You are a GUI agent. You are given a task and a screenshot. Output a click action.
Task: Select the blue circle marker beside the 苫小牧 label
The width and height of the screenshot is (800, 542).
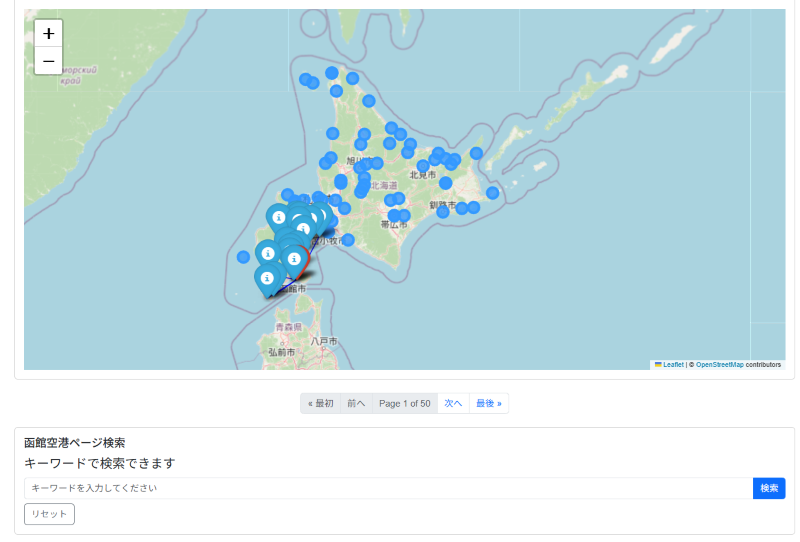tap(348, 240)
